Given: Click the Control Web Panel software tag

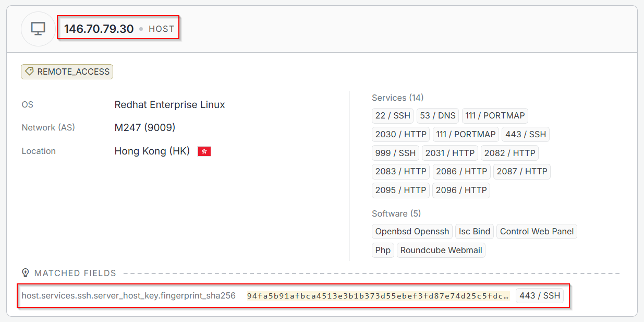Looking at the screenshot, I should (537, 231).
